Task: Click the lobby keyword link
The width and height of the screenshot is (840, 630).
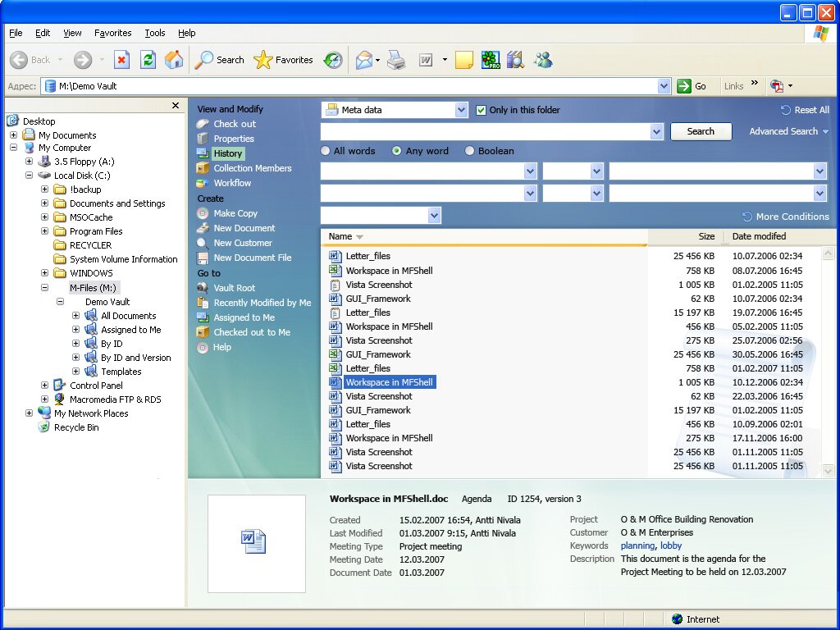Action: pyautogui.click(x=671, y=546)
